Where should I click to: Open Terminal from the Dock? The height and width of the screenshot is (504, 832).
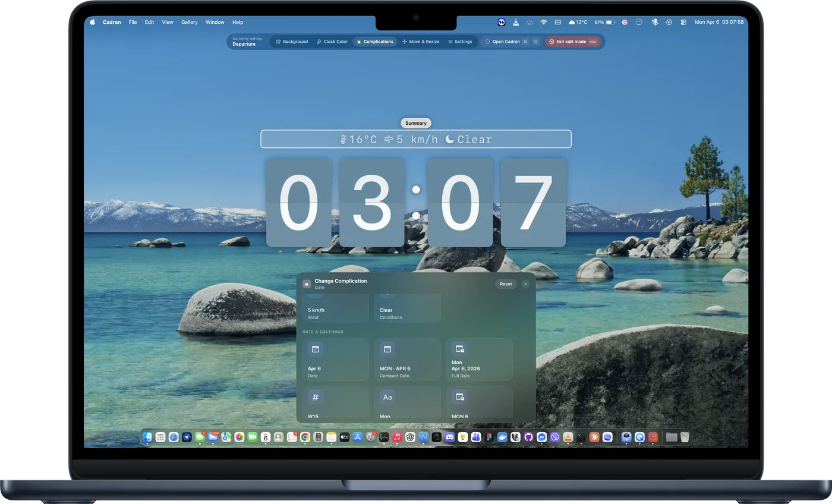[x=581, y=437]
